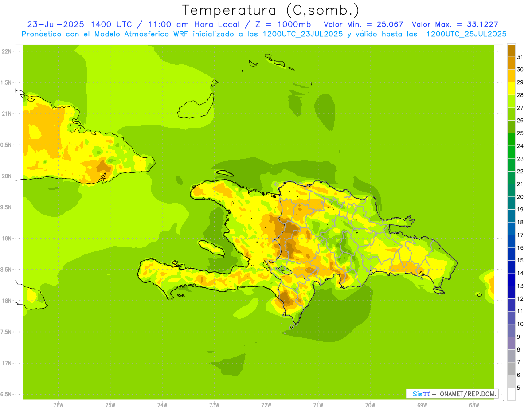Viewport: 532px width, 411px height.
Task: Click the "21N" latitude axis label
Action: [7, 114]
